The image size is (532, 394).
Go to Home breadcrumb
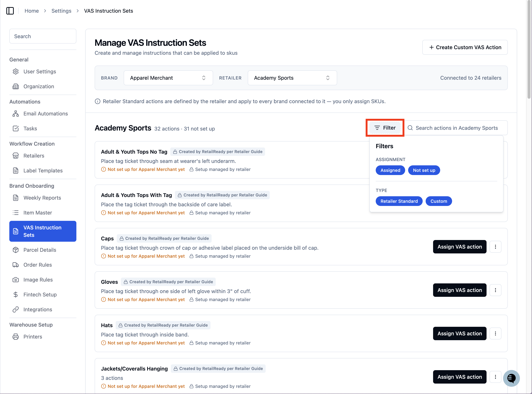[x=31, y=11]
